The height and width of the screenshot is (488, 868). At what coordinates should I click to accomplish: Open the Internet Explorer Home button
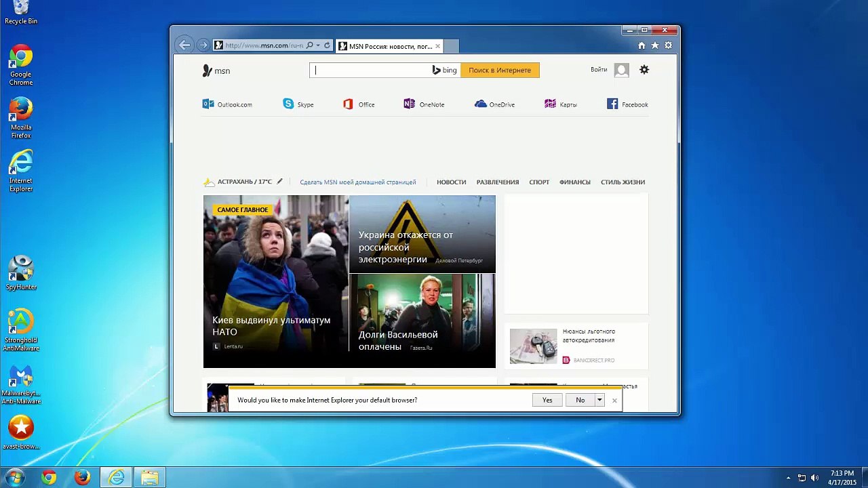pyautogui.click(x=642, y=45)
